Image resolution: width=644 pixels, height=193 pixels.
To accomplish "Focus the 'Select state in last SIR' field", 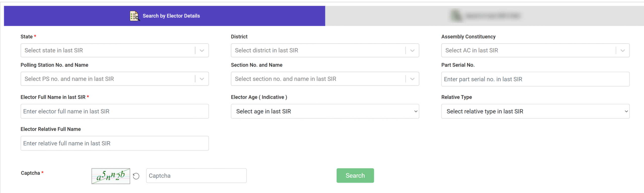I will [108, 50].
